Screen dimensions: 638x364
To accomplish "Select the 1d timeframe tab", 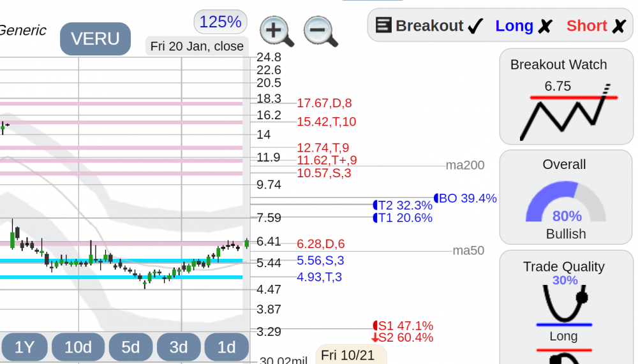I will coord(226,347).
